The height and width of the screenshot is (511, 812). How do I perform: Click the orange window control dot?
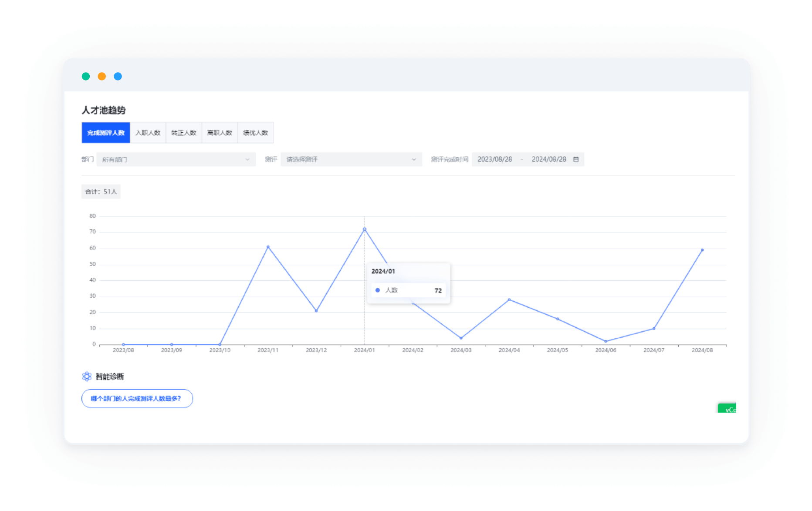coord(102,76)
